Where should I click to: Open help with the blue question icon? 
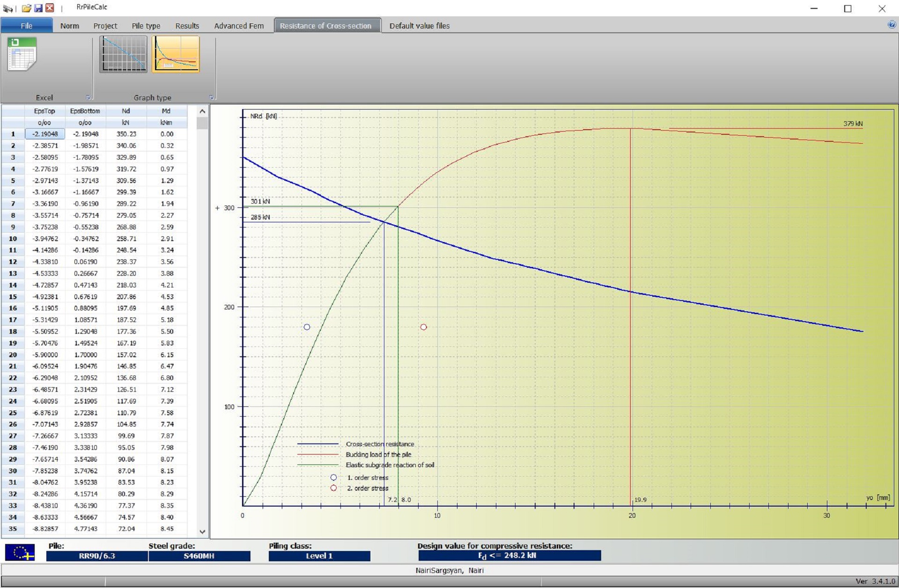[x=892, y=25]
